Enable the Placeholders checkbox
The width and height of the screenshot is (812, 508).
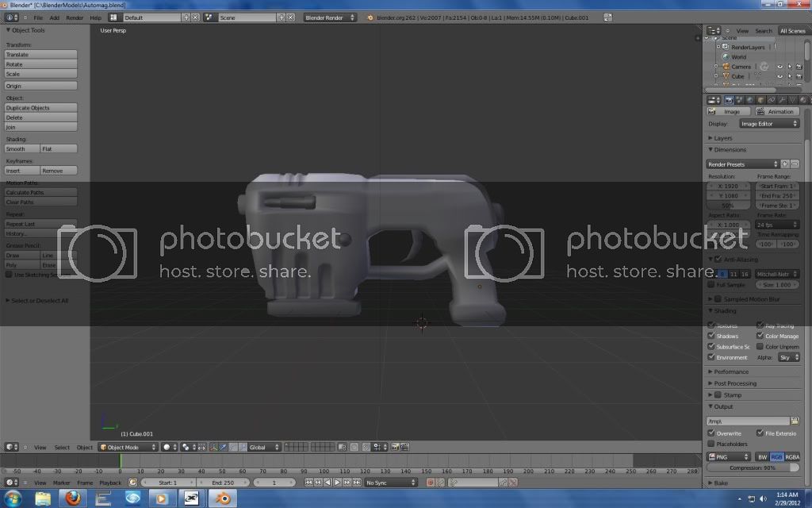[711, 444]
